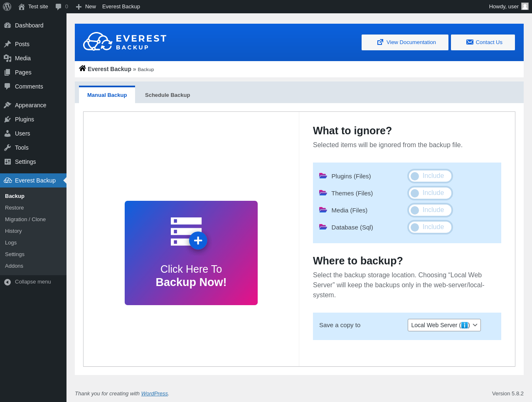The height and width of the screenshot is (402, 532).
Task: Click the 'Plugins (Files)' label
Action: pyautogui.click(x=351, y=176)
